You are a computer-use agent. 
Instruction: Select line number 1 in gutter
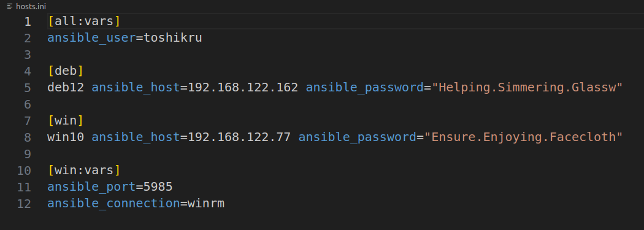click(28, 21)
